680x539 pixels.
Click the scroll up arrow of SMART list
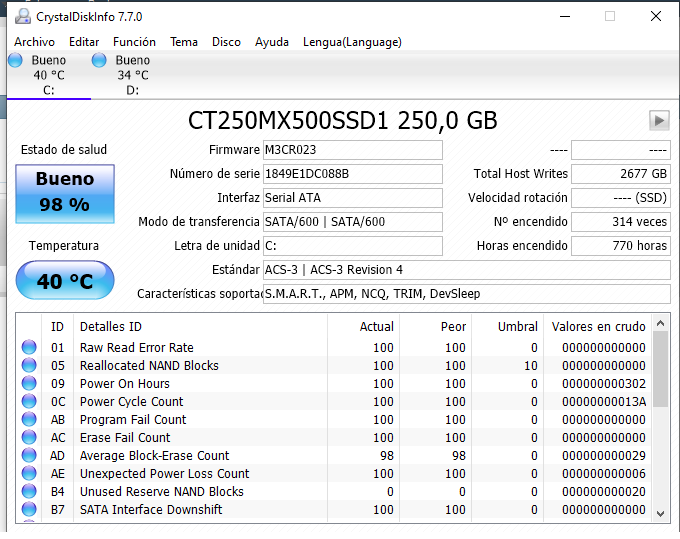tap(660, 323)
